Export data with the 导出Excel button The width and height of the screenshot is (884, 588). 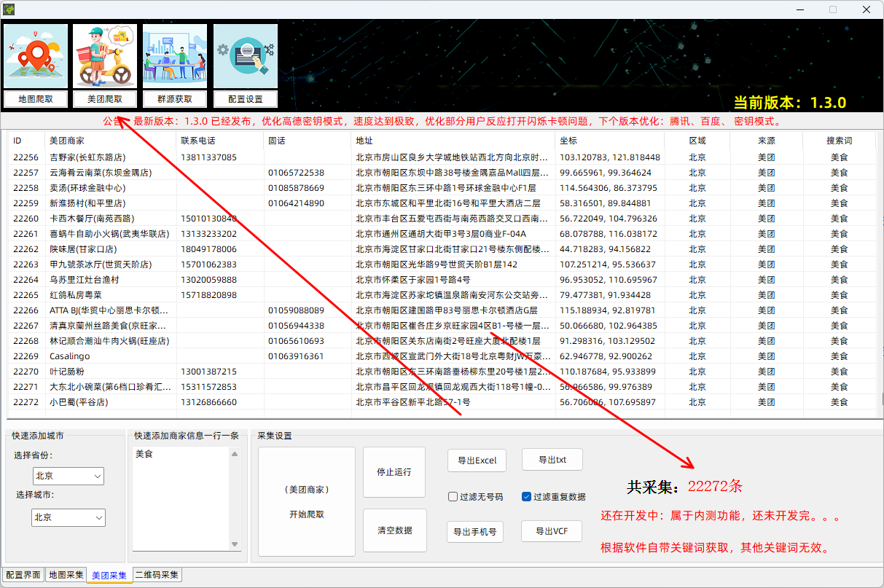point(477,460)
